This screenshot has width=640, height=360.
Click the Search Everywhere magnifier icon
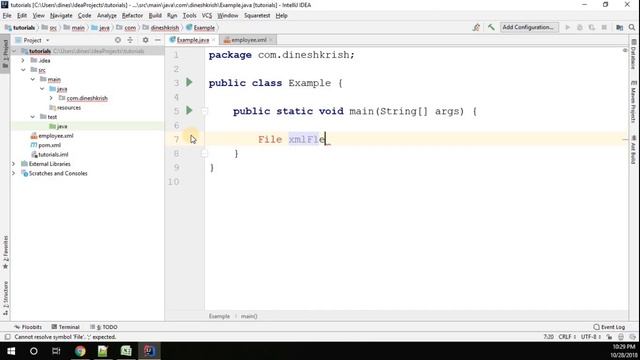tap(632, 27)
